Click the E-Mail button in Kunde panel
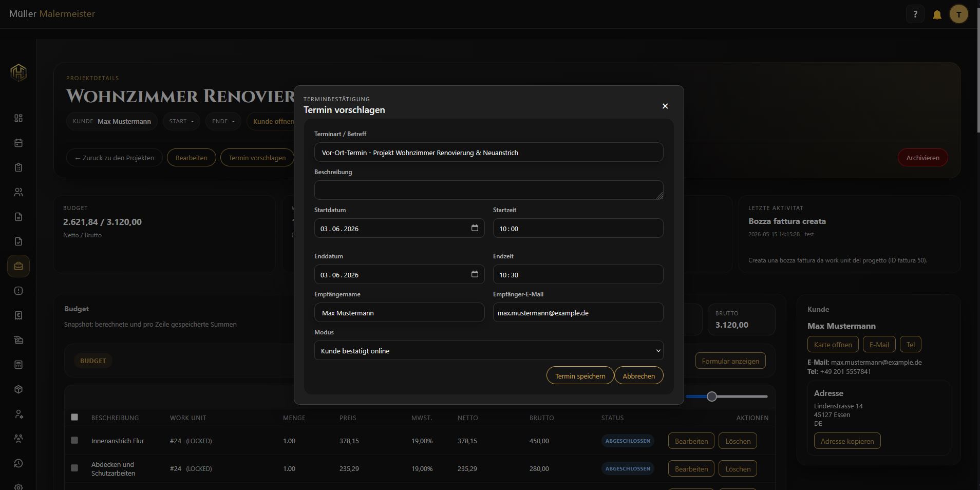Image resolution: width=980 pixels, height=490 pixels. point(879,344)
